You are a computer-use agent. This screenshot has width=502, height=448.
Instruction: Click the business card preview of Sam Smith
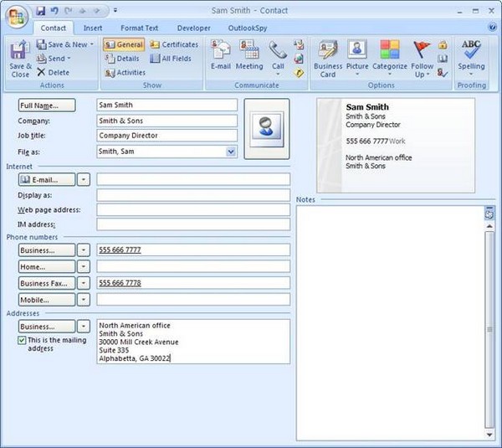(x=396, y=146)
